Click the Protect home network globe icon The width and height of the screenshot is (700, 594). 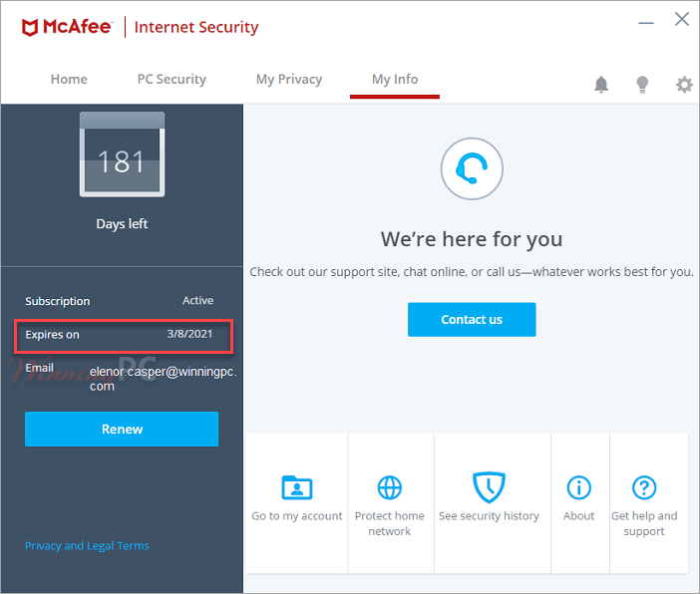(390, 487)
